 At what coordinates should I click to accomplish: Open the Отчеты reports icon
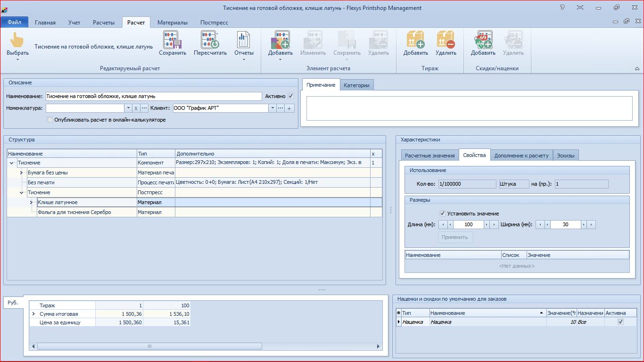244,41
